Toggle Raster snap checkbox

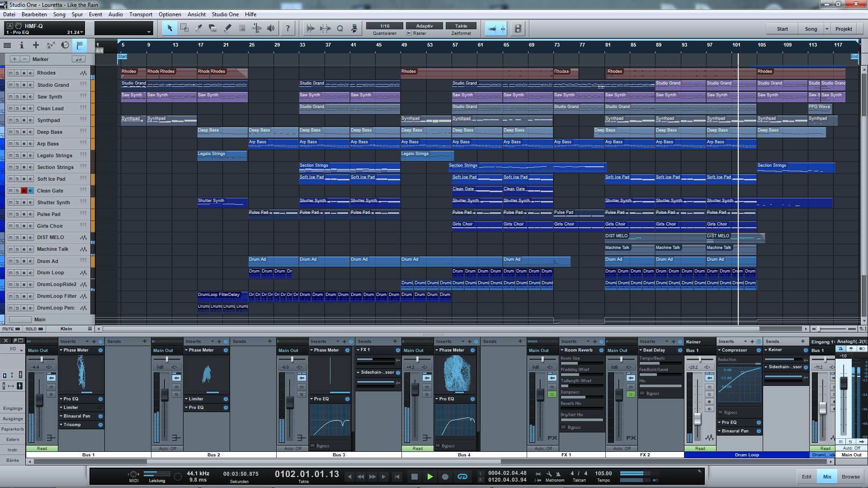coord(409,33)
